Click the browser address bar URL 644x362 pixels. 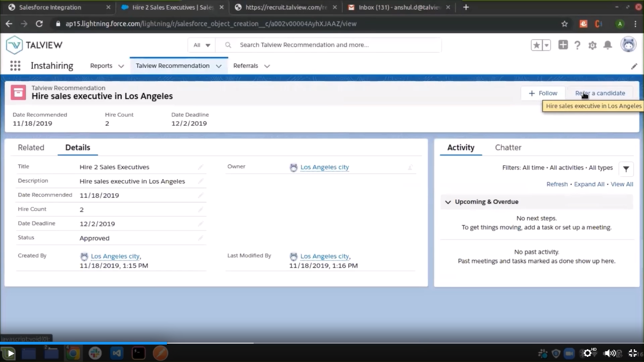tap(211, 24)
